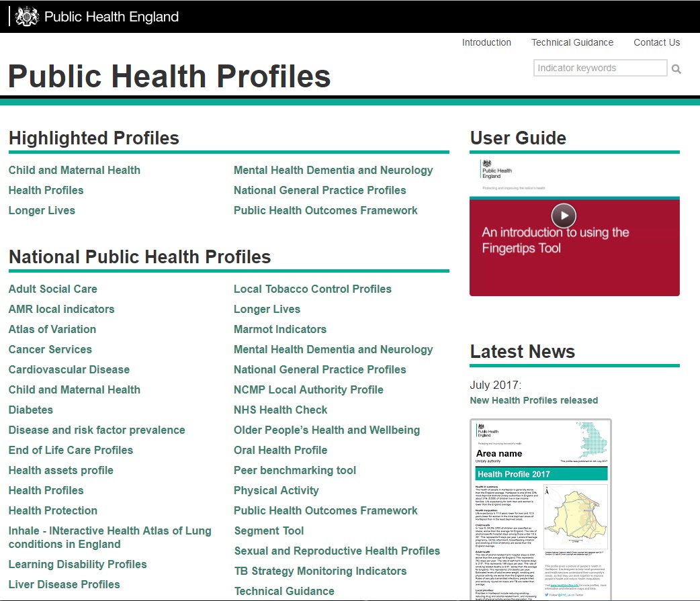700x601 pixels.
Task: Open Health assets profile
Action: pos(61,470)
